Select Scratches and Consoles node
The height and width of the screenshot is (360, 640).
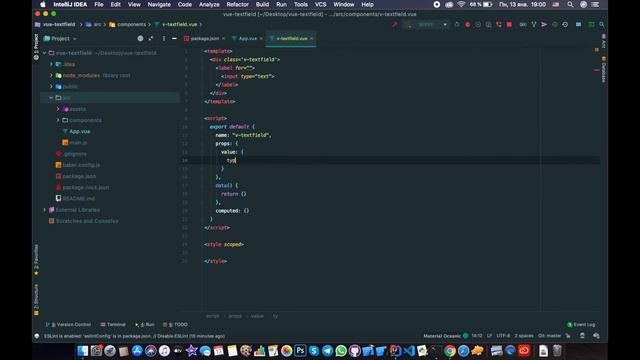click(x=87, y=221)
